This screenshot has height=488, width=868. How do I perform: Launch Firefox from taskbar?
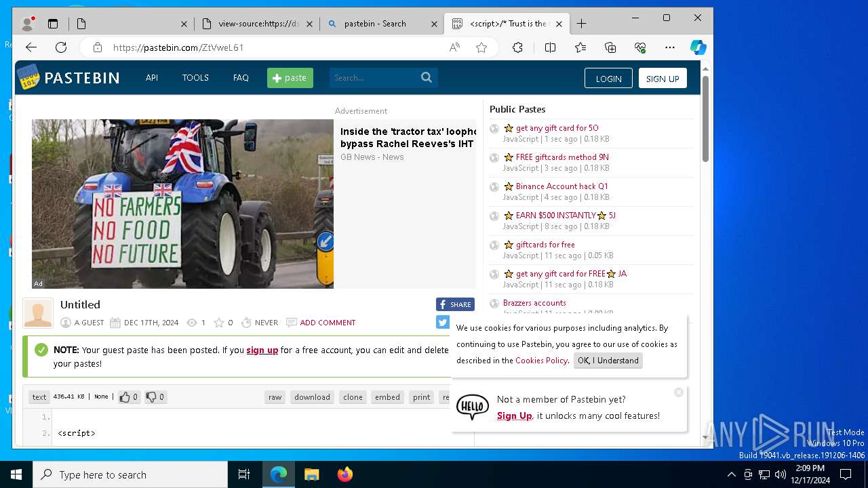345,474
